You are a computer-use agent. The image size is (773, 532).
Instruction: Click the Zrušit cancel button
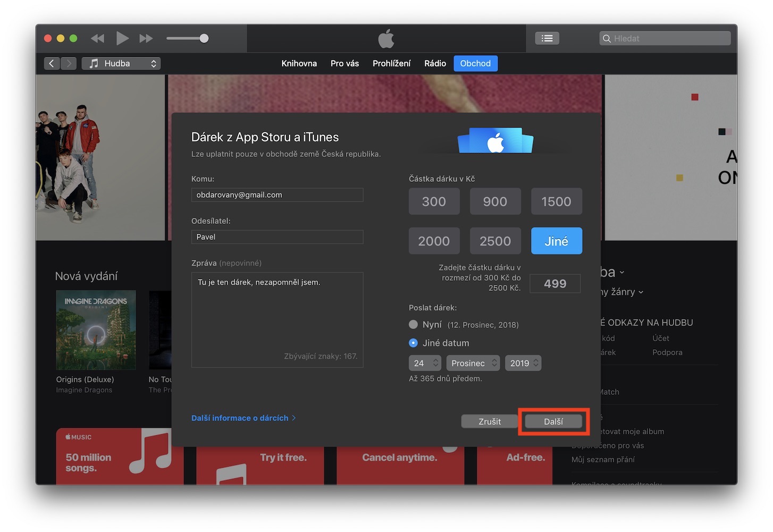[489, 421]
